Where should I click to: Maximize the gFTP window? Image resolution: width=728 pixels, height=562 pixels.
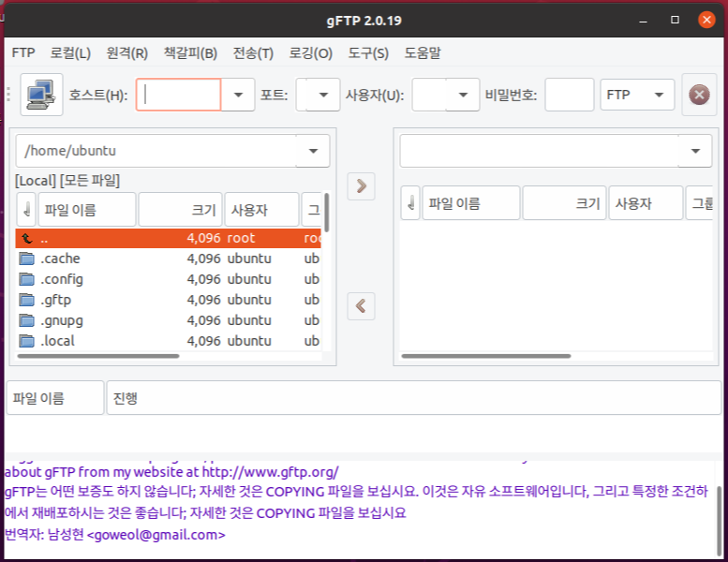[x=676, y=20]
